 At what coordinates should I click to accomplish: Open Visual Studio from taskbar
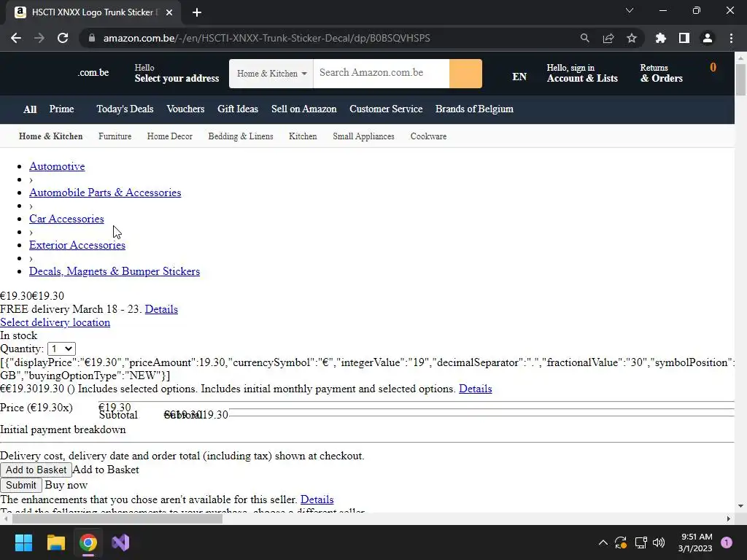click(x=120, y=542)
